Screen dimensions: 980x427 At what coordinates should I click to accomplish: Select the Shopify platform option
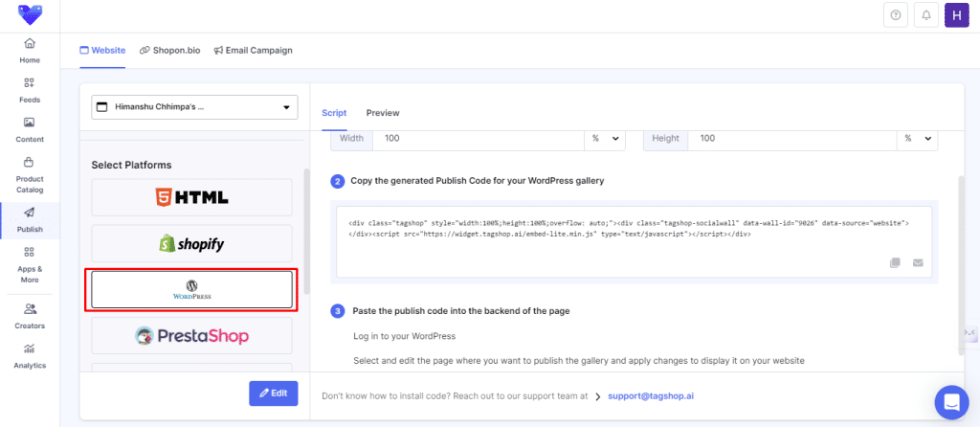[x=191, y=244]
